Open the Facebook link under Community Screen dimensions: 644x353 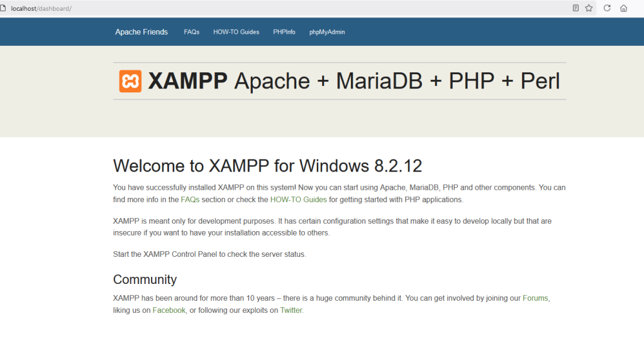(x=169, y=310)
